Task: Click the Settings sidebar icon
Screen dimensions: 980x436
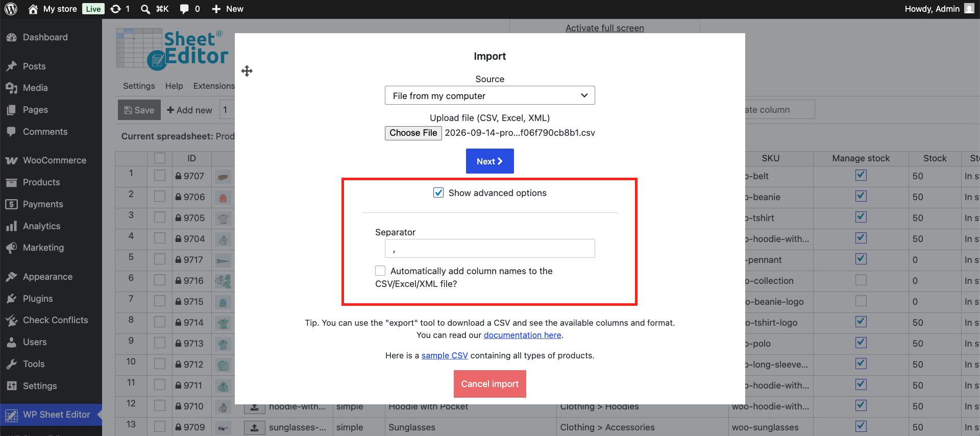Action: pyautogui.click(x=11, y=386)
